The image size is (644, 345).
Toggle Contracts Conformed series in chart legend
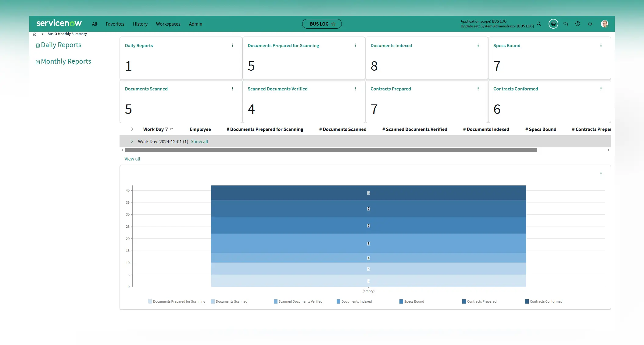tap(544, 301)
